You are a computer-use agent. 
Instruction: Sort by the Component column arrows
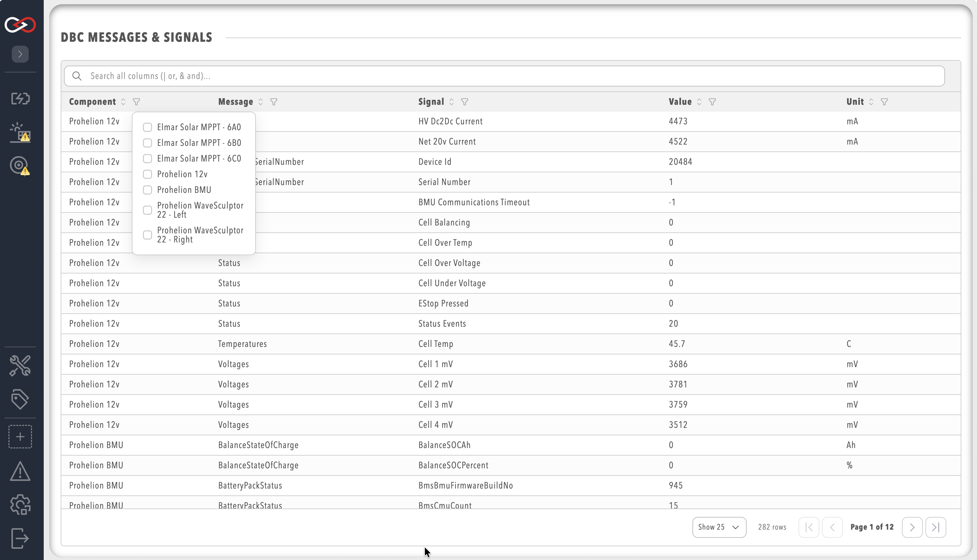click(123, 102)
